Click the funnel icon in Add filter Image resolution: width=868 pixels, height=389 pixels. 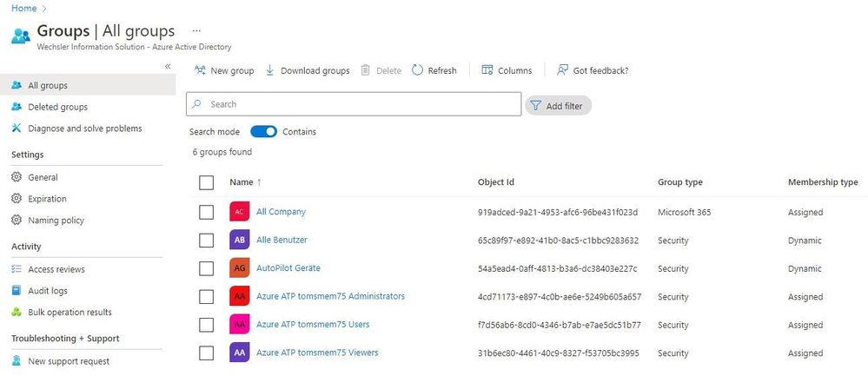535,106
